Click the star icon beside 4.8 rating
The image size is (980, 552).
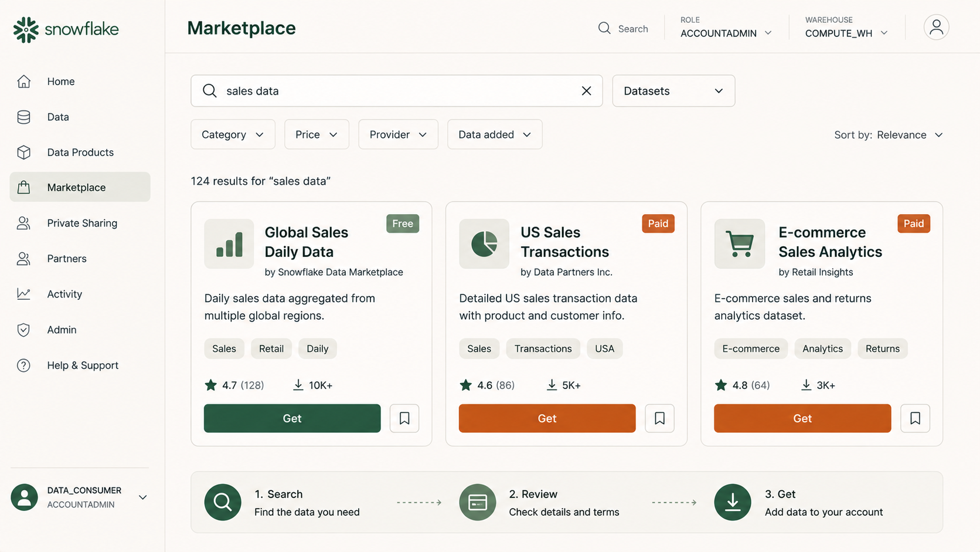(721, 385)
